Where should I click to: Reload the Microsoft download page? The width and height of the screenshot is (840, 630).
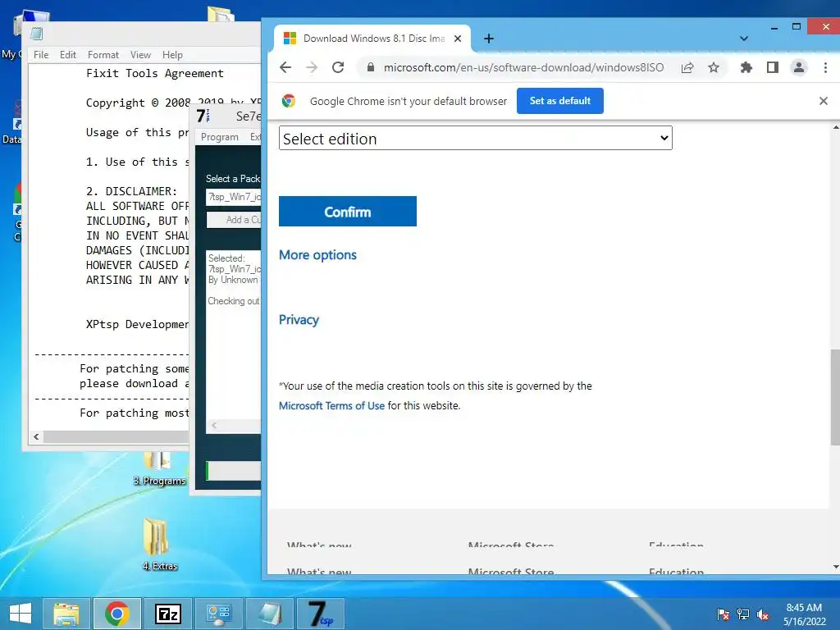[x=337, y=67]
